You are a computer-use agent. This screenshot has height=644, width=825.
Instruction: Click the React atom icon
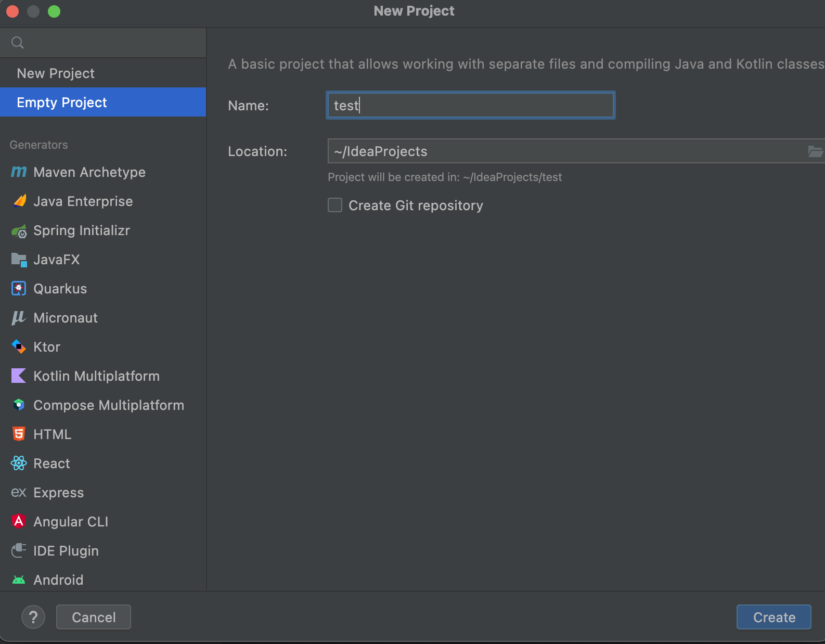point(19,463)
